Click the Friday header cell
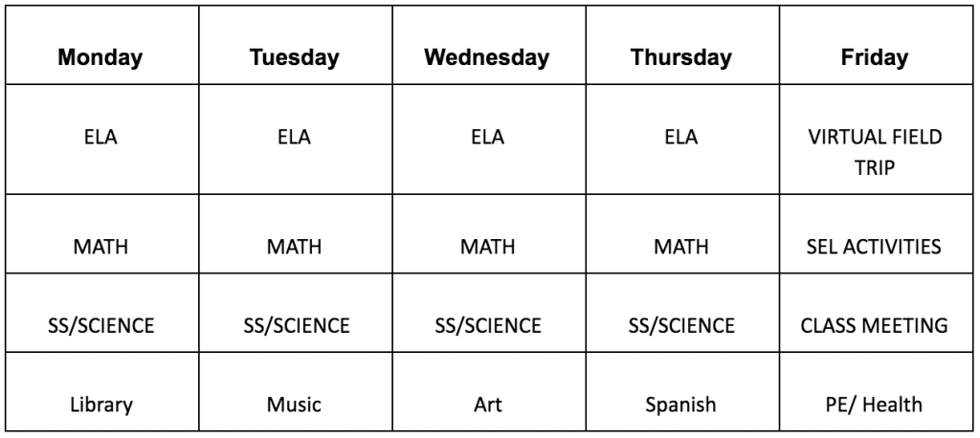The height and width of the screenshot is (438, 980). 877,45
